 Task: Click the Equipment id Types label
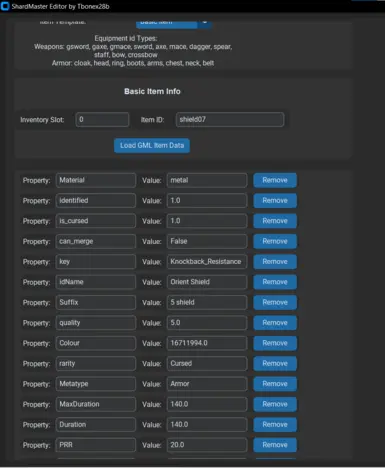tap(126, 38)
